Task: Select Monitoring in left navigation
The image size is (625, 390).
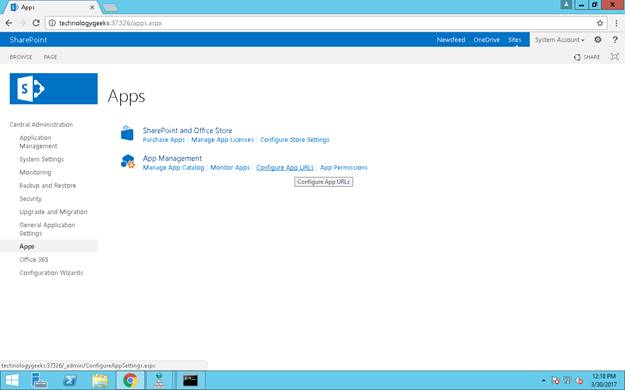Action: [x=35, y=172]
